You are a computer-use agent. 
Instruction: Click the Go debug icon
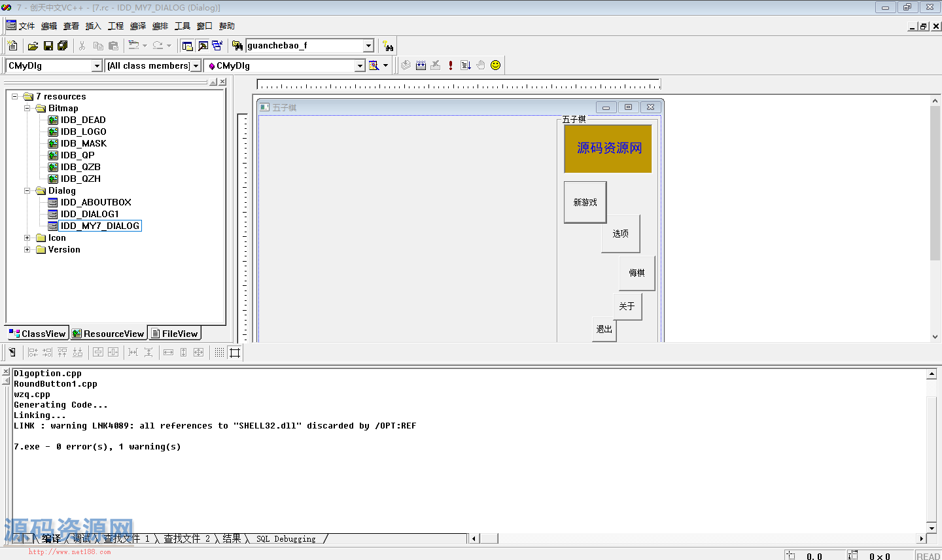(x=466, y=65)
